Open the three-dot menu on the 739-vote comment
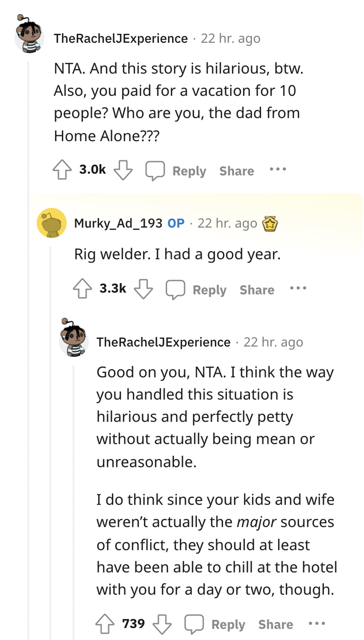 click(x=317, y=623)
